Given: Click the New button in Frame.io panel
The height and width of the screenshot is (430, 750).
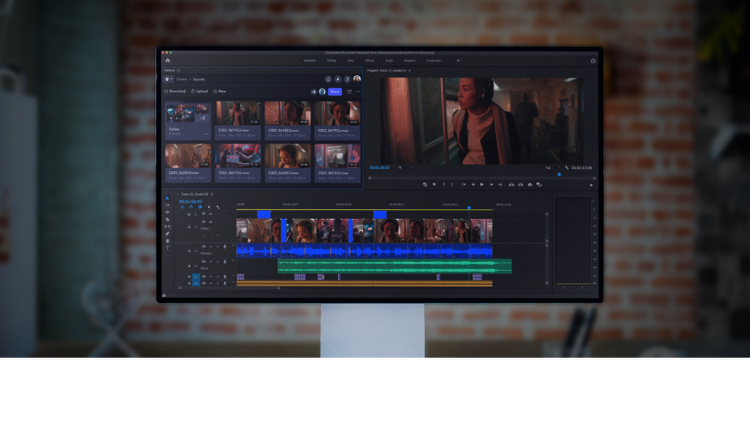Looking at the screenshot, I should (x=220, y=91).
